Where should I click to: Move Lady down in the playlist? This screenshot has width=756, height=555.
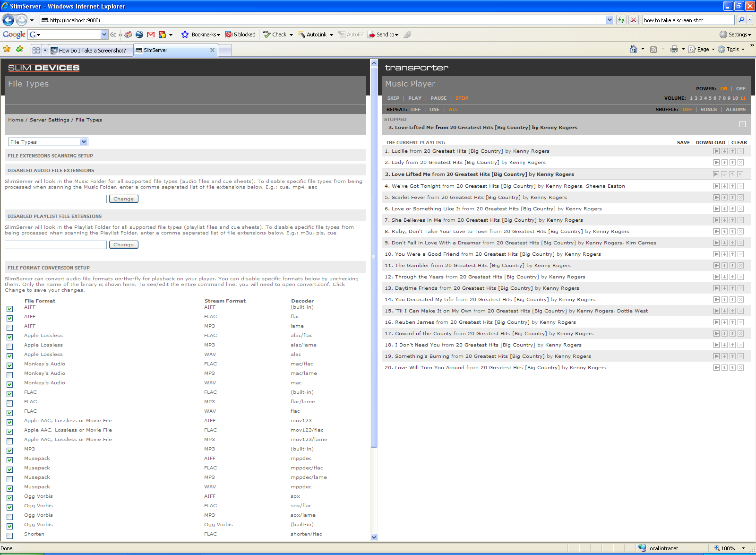point(724,163)
